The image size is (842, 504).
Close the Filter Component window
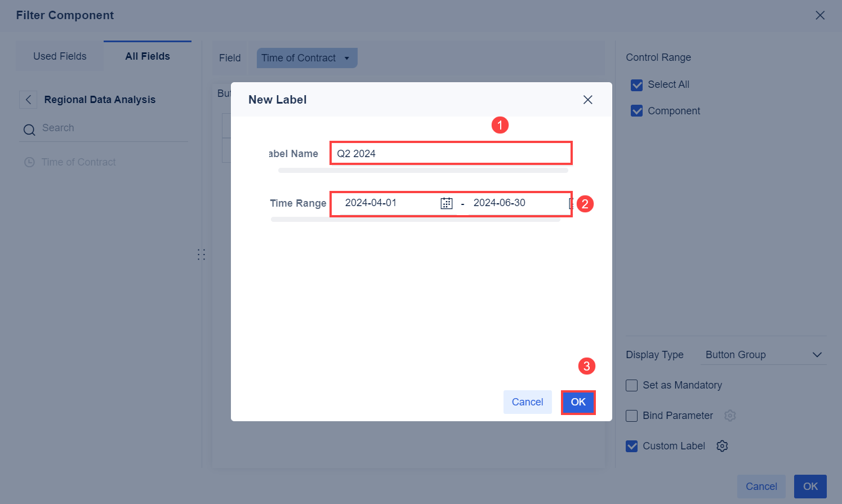click(820, 15)
